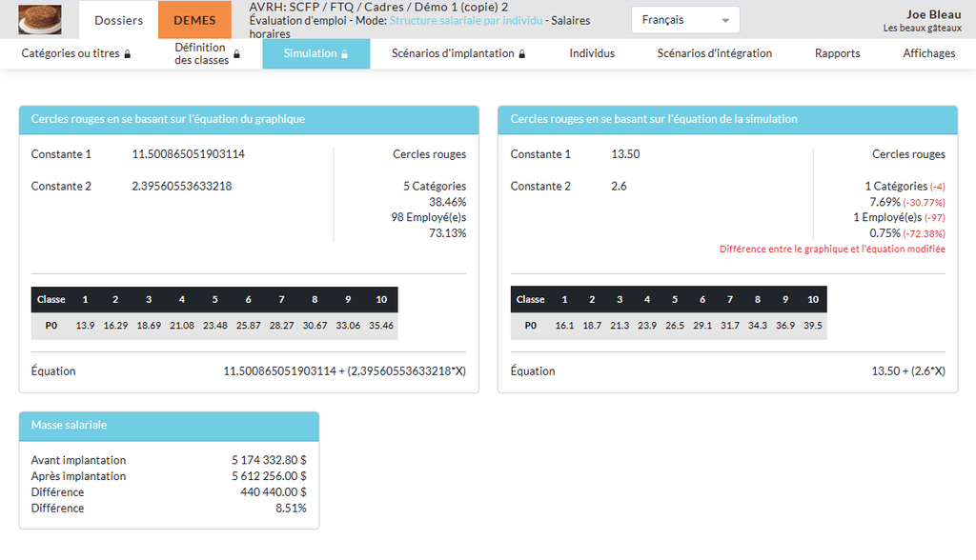
Task: Select the DEMES tab
Action: (x=194, y=20)
